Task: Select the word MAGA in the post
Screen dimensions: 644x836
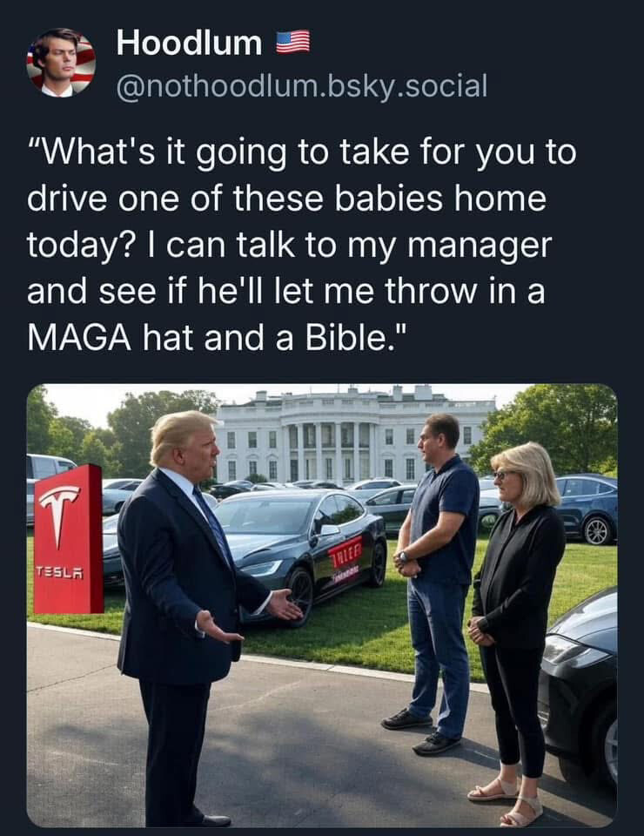Action: (79, 338)
